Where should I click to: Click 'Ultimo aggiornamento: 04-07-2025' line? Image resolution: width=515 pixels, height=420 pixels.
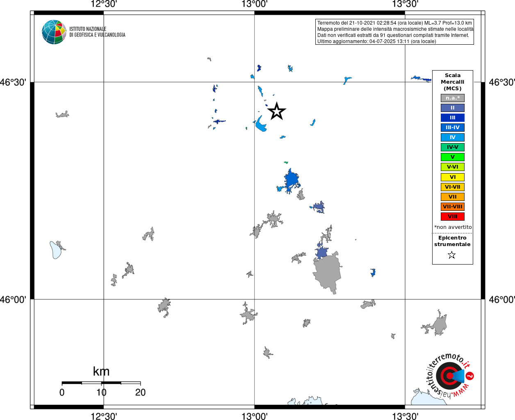pos(376,41)
